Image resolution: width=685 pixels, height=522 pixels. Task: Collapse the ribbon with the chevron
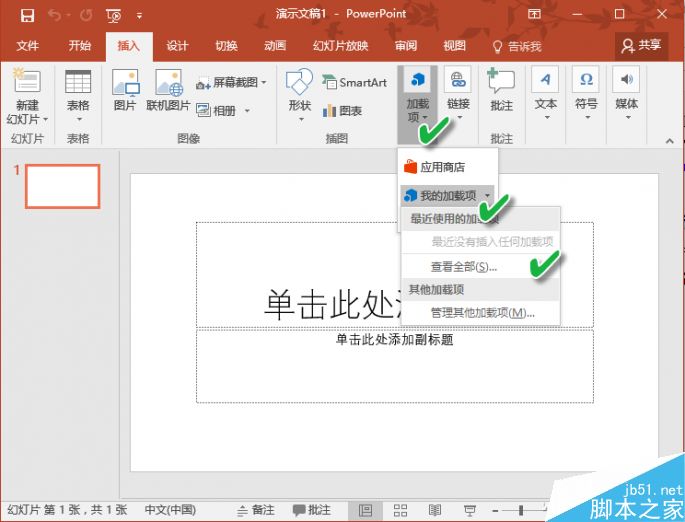(669, 141)
